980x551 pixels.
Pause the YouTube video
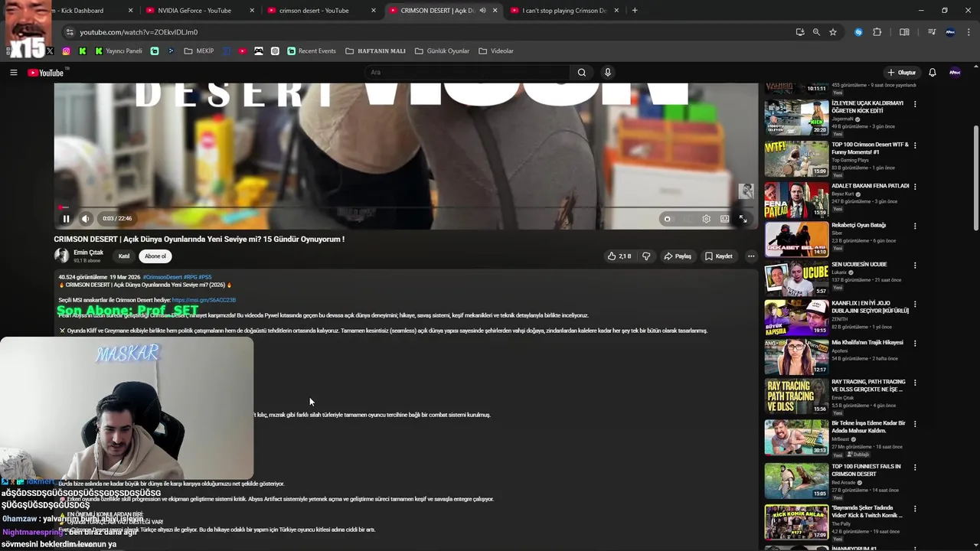click(66, 219)
